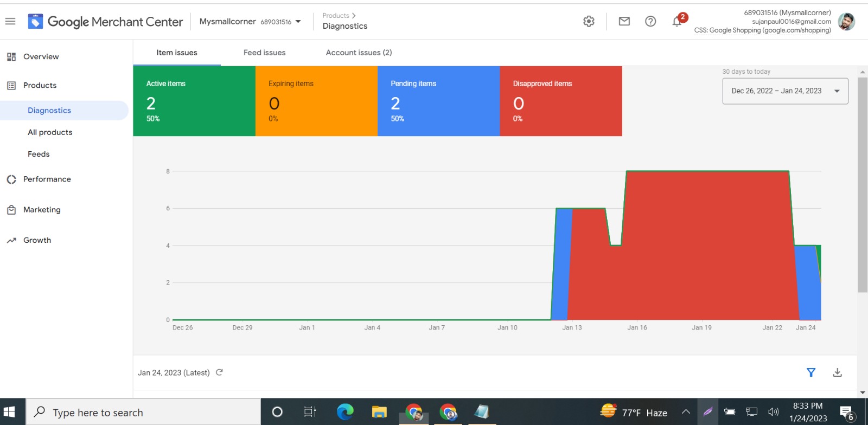Open the 77°F Haze weather widget
868x425 pixels.
tap(634, 412)
